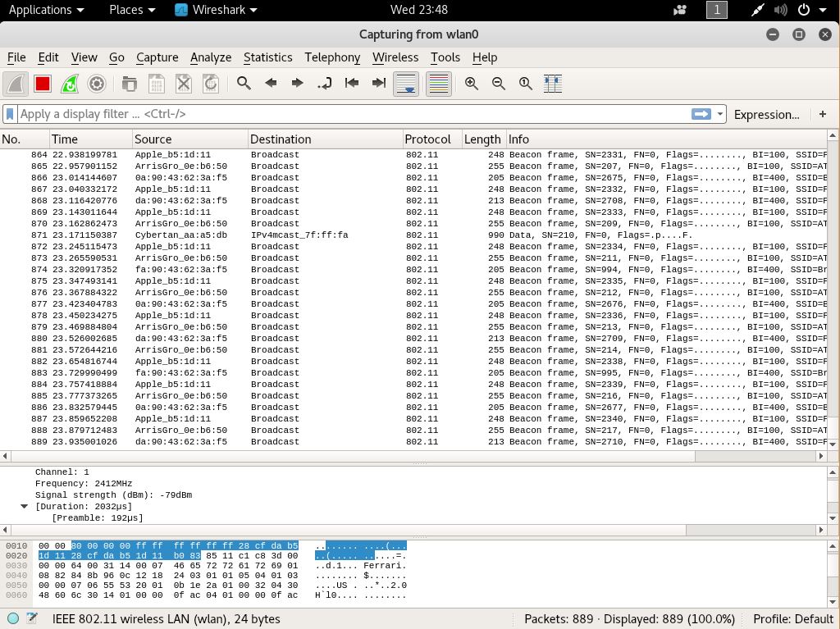Open the display filter history dropdown
The height and width of the screenshot is (629, 840).
720,115
